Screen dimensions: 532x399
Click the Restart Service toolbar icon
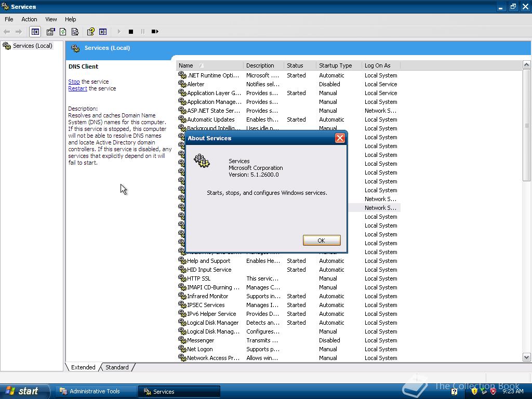pyautogui.click(x=155, y=32)
